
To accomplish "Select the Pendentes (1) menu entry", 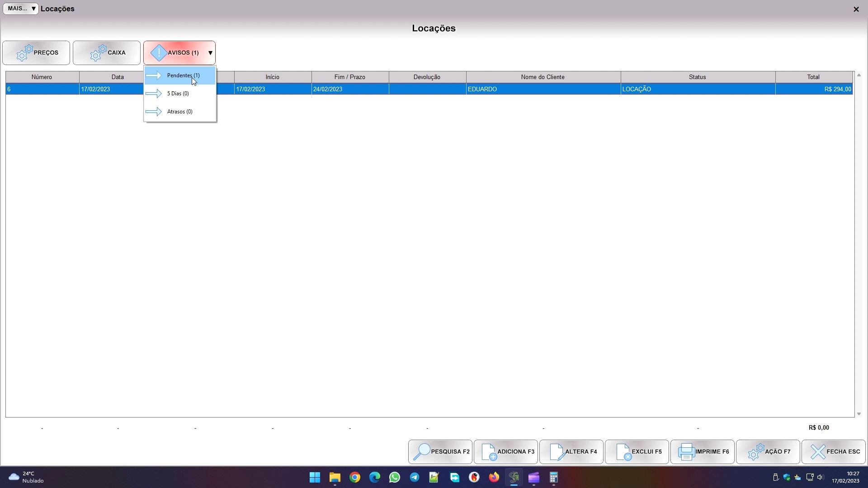I will [x=183, y=75].
